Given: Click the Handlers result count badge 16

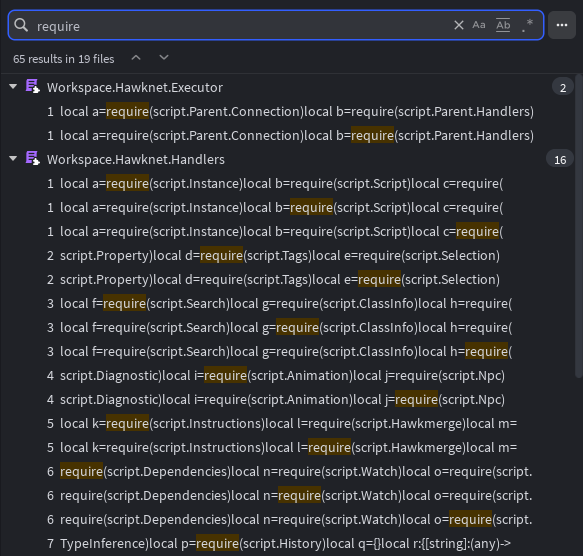Looking at the screenshot, I should (x=560, y=160).
